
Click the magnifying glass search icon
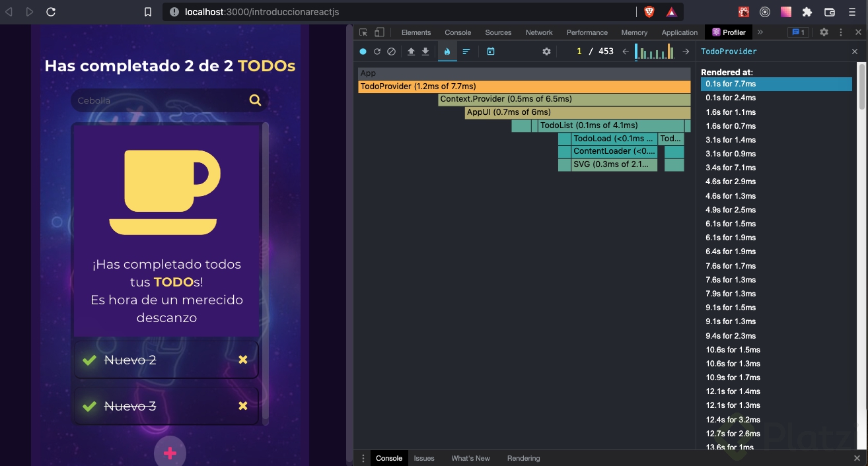255,100
